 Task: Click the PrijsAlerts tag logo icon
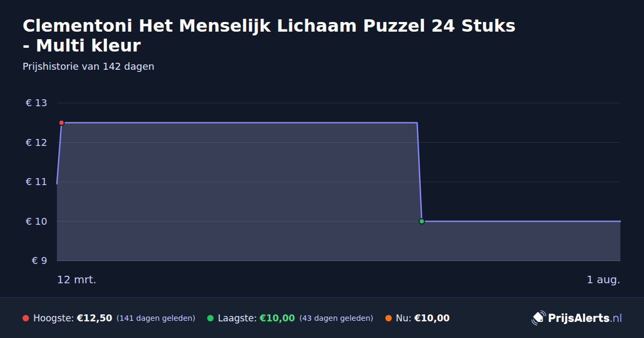point(538,318)
